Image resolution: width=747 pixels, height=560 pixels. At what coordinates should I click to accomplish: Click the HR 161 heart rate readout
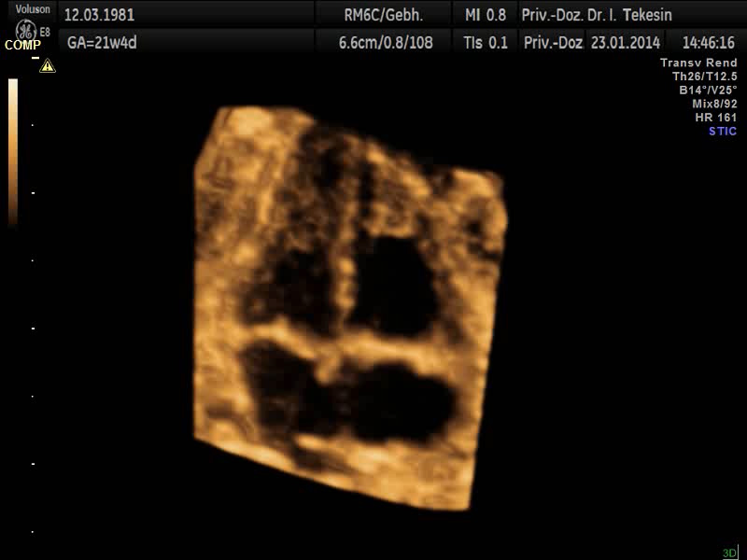pos(715,118)
